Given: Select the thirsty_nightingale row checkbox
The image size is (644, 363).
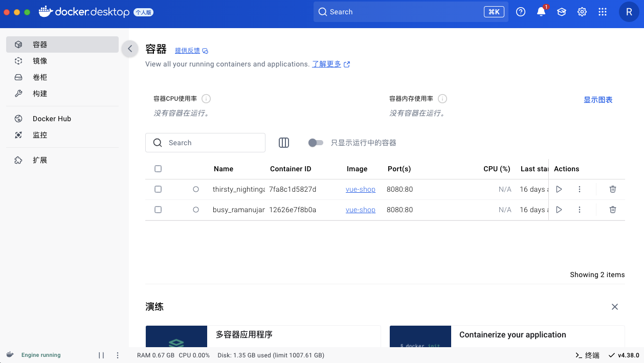Looking at the screenshot, I should [158, 189].
